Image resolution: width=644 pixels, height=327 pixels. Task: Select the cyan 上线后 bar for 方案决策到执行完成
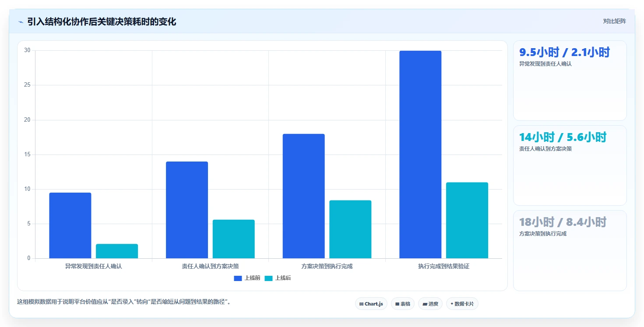350,229
